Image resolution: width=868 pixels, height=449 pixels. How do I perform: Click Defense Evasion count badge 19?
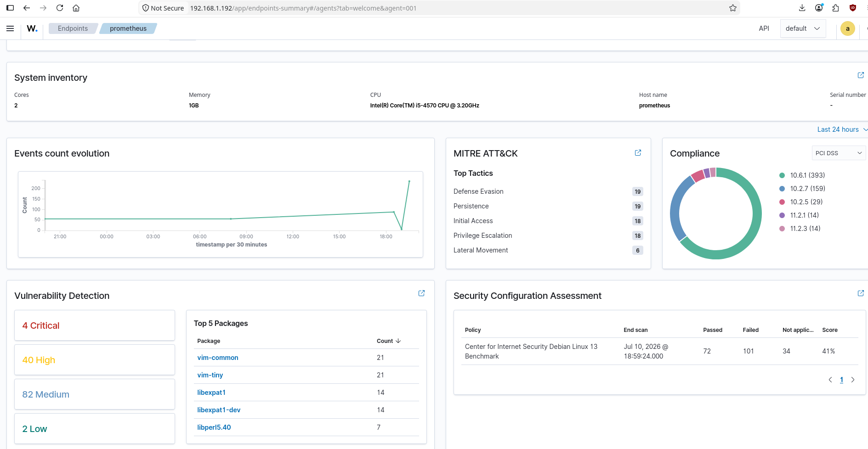click(637, 191)
